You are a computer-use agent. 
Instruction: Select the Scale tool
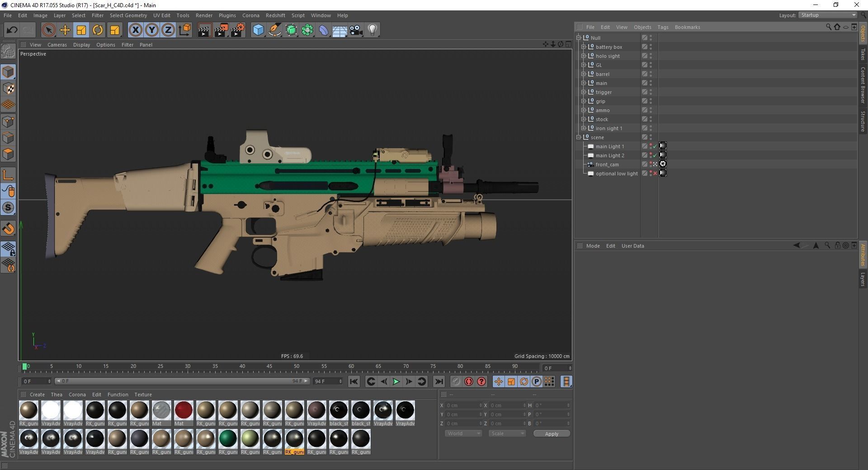(x=81, y=30)
